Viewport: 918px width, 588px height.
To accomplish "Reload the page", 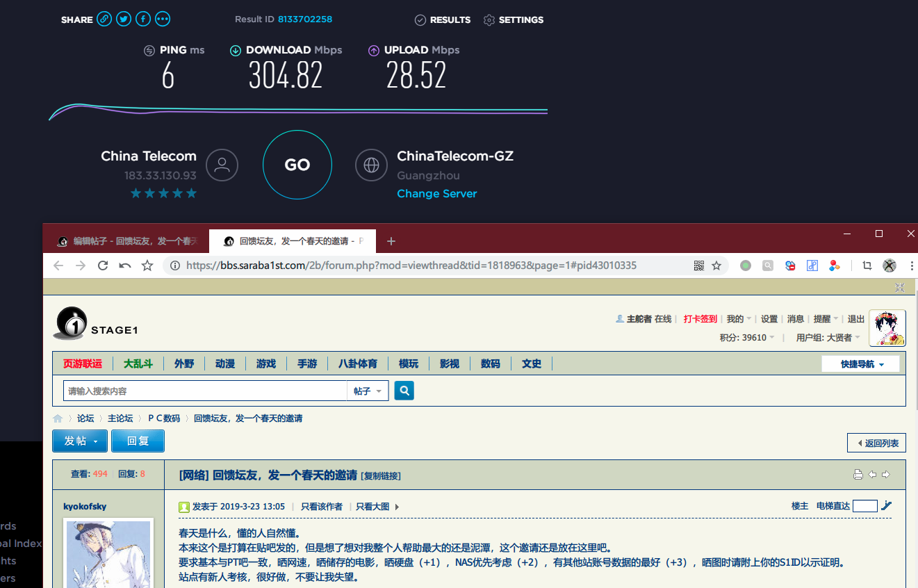I will click(103, 266).
